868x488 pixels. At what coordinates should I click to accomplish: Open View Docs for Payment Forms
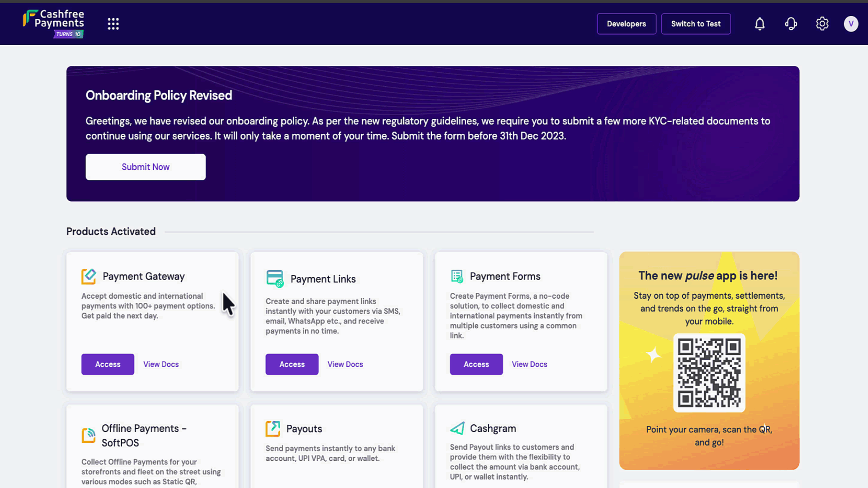point(529,364)
